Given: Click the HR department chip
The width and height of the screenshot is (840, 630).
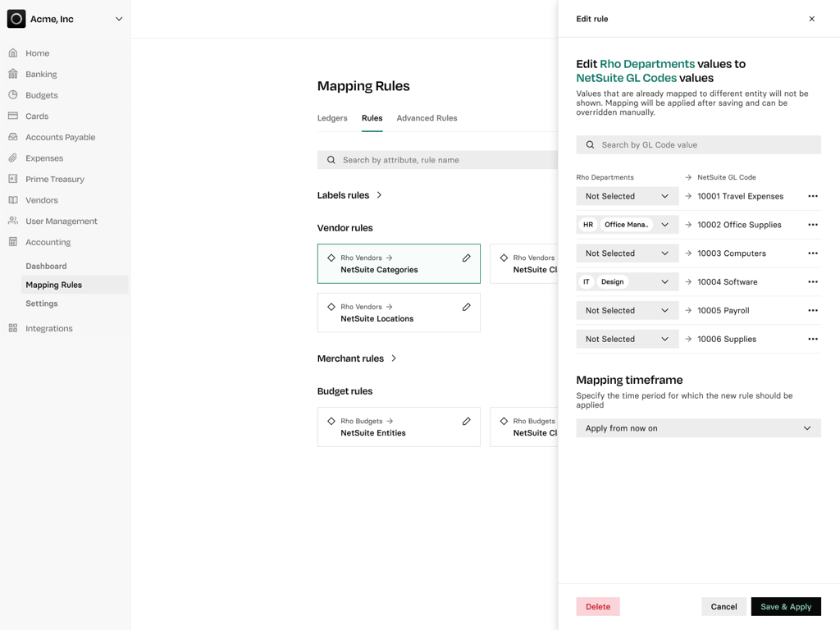Looking at the screenshot, I should (x=588, y=225).
